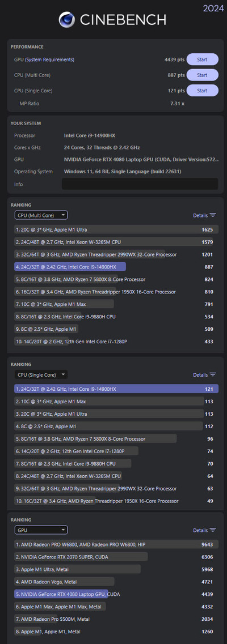The image size is (227, 644).
Task: Open the System Requirements link
Action: [50, 59]
